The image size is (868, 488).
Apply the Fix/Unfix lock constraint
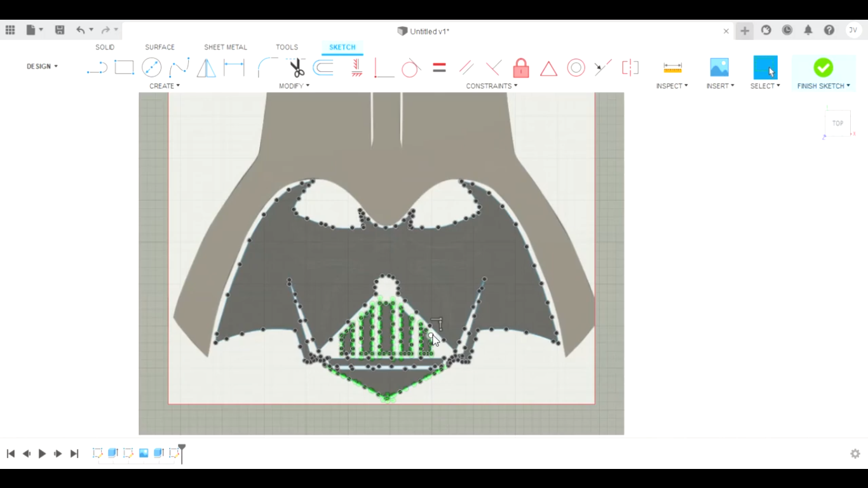pyautogui.click(x=521, y=67)
